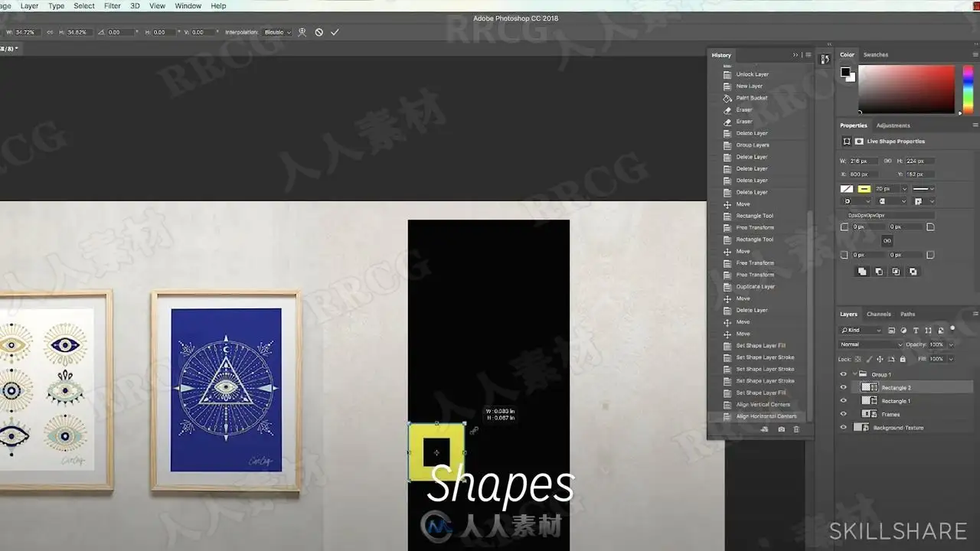The width and height of the screenshot is (980, 551).
Task: Link shape width and height in Properties
Action: coord(888,161)
